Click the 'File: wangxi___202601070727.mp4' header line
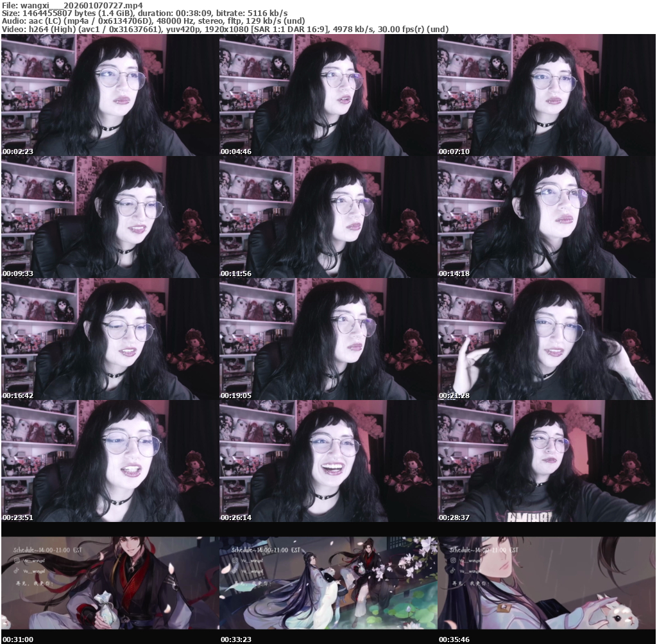Viewport: 657px width, 644px height. point(72,5)
